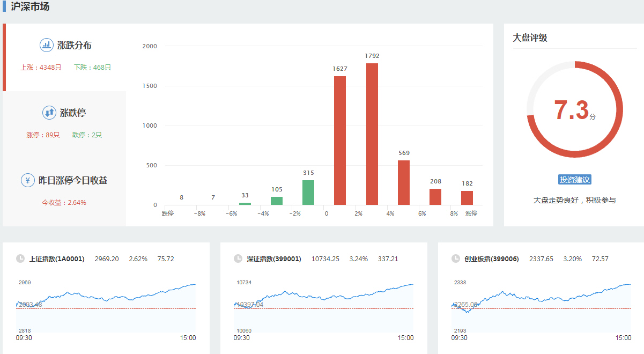Screen dimensions: 644x354
Task: Click the 投资建议 button
Action: pos(574,180)
